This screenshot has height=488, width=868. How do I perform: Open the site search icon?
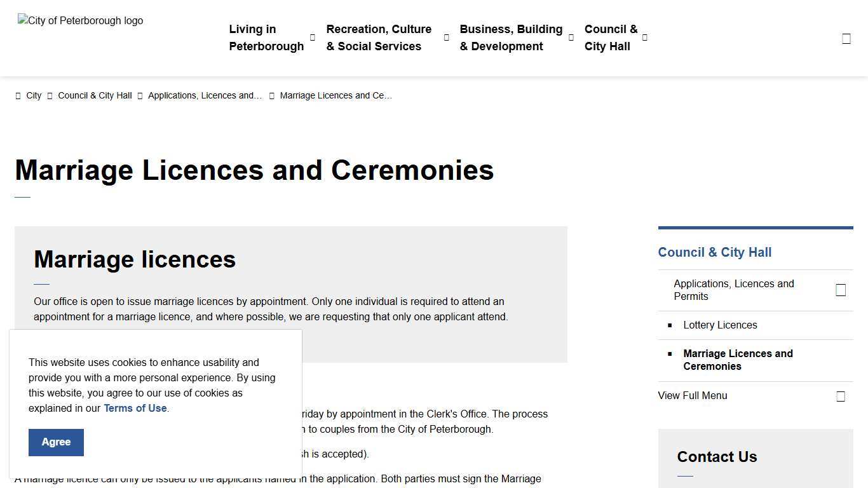pos(846,37)
